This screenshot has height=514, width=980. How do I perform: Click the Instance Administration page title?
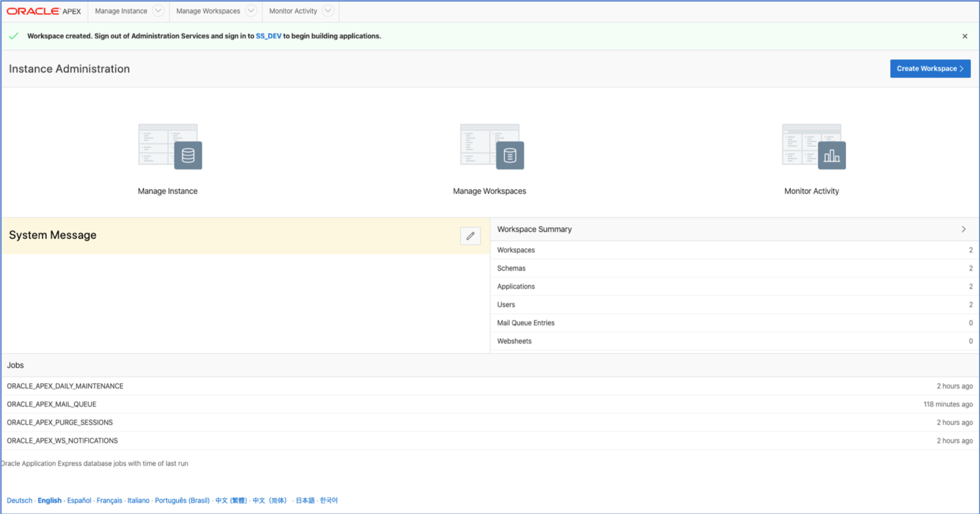[x=69, y=69]
